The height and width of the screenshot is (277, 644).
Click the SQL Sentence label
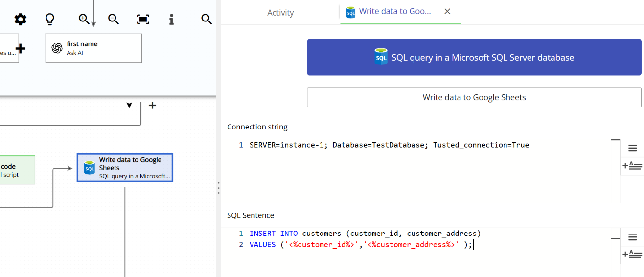tap(251, 215)
